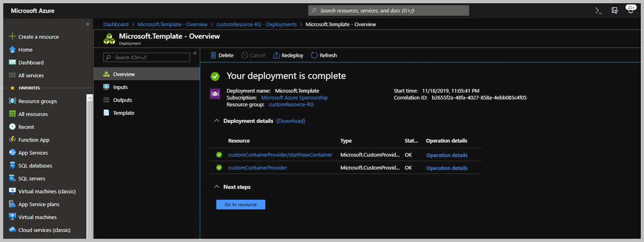The height and width of the screenshot is (242, 644).
Task: Open SQL databases from favorites
Action: point(35,166)
